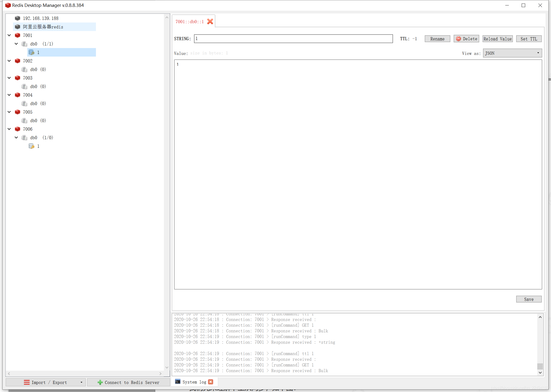Viewport: 551px width, 392px height.
Task: Click the STRING key name input field
Action: [293, 39]
